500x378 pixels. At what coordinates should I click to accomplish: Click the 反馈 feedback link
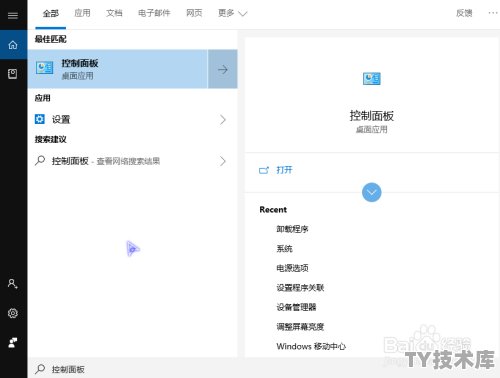pos(464,13)
